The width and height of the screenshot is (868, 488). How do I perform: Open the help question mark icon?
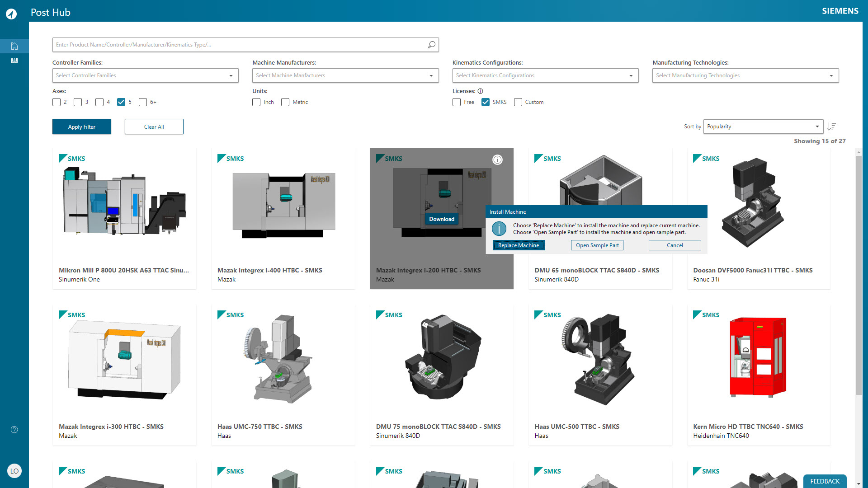(14, 430)
